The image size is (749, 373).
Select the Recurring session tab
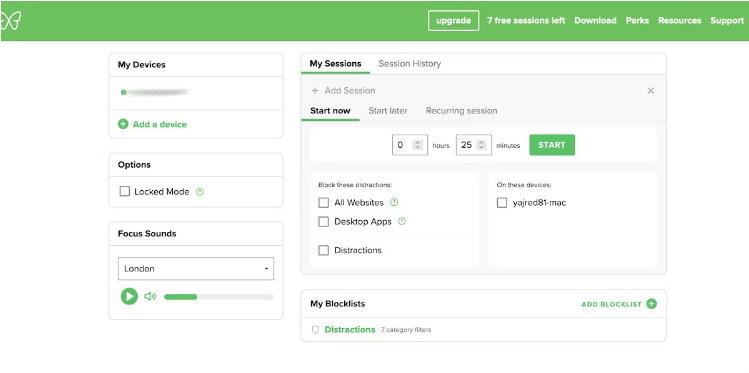click(461, 111)
